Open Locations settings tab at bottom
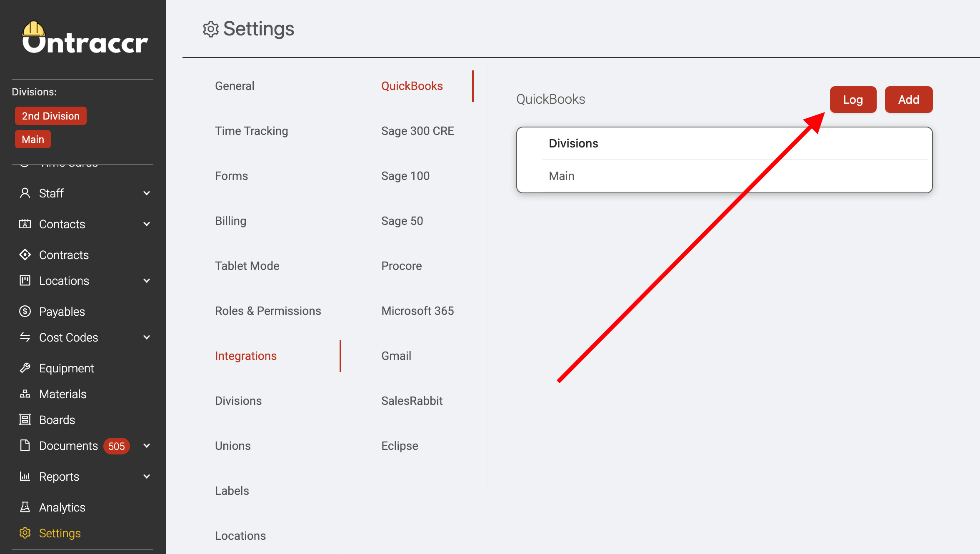Viewport: 980px width, 554px height. [x=240, y=536]
